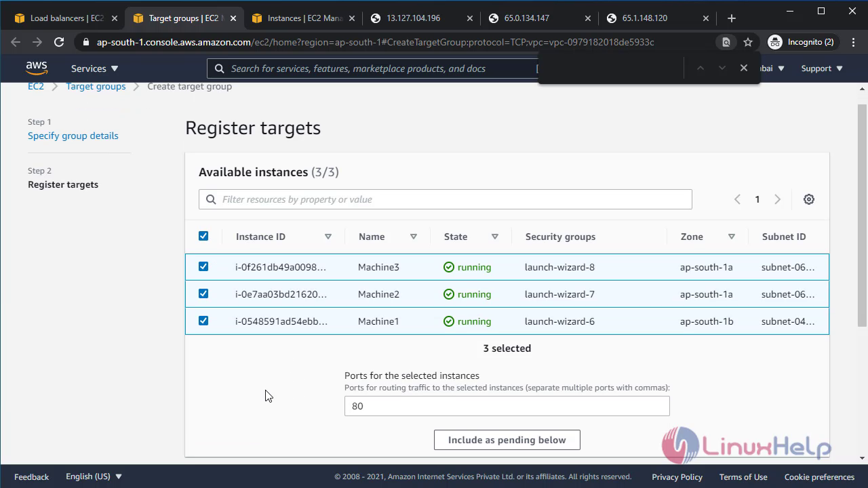Close the 65.0.134.147 tab
The width and height of the screenshot is (868, 488).
[x=588, y=18]
